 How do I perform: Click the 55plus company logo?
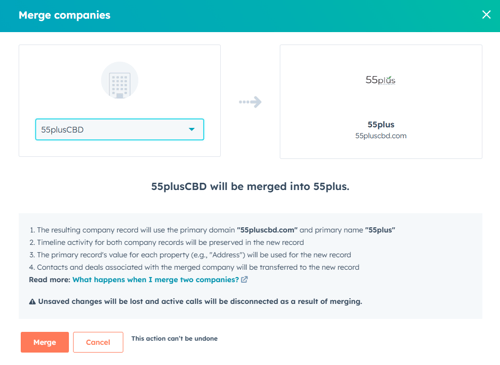pos(380,80)
